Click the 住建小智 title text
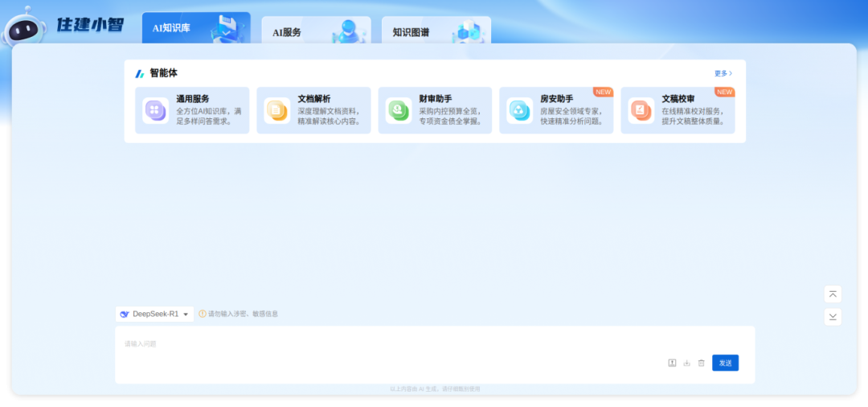Image resolution: width=868 pixels, height=407 pixels. point(90,25)
